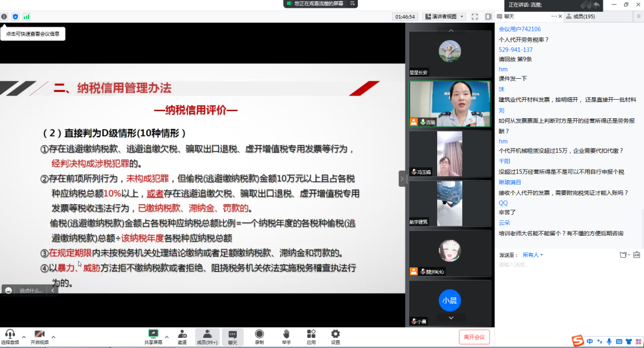The width and height of the screenshot is (644, 348).
Task: Open file send icon in chat
Action: (x=624, y=255)
